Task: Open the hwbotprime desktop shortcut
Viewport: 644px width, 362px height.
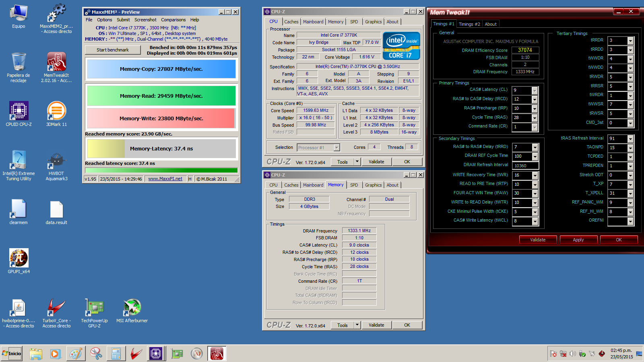Action: 19,313
